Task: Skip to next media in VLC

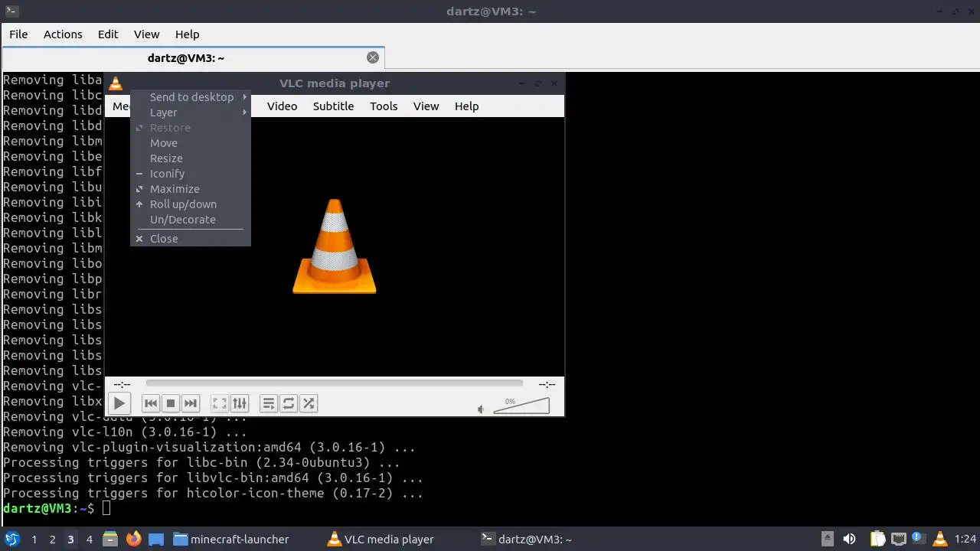Action: 191,403
